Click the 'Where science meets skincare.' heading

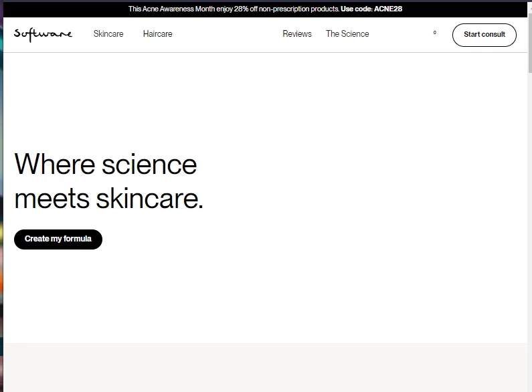(108, 181)
